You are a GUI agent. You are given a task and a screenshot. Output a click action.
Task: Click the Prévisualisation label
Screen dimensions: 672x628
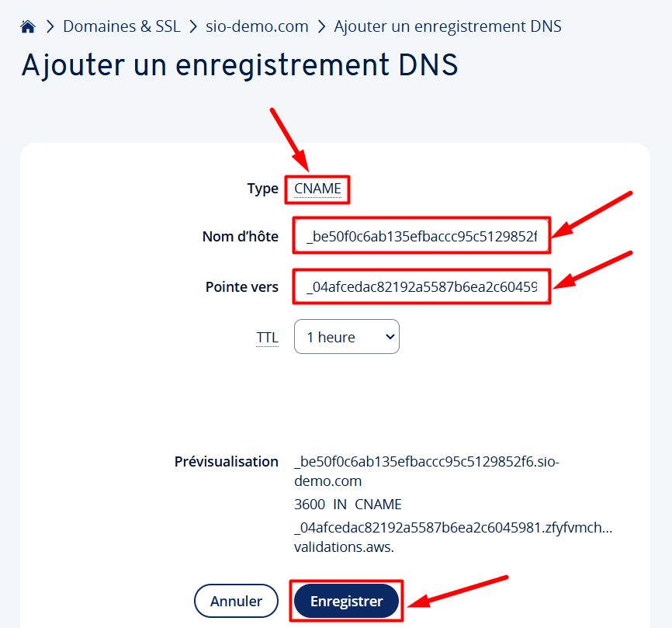(x=227, y=462)
